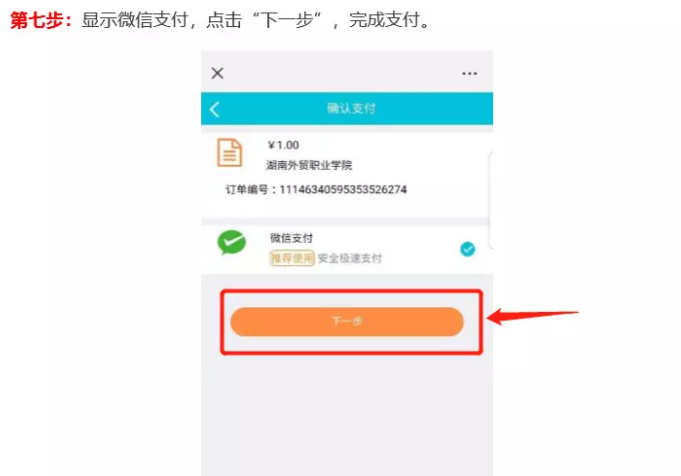Click the 推荐使用 recommended badge

tap(292, 258)
